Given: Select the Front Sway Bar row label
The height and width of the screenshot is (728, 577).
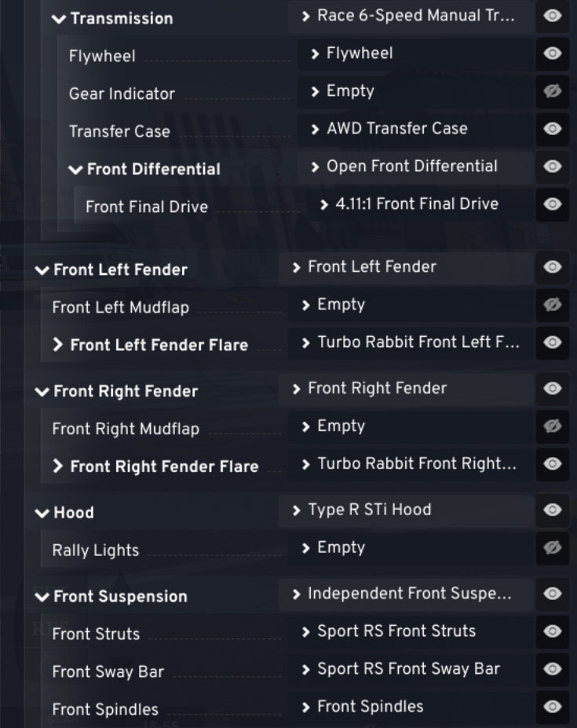Looking at the screenshot, I should coord(108,671).
